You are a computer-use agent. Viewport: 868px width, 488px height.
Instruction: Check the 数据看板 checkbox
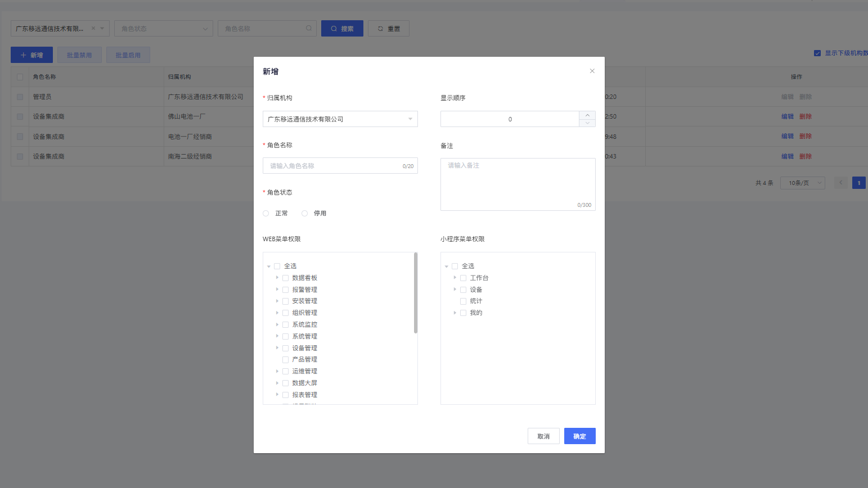(x=286, y=278)
